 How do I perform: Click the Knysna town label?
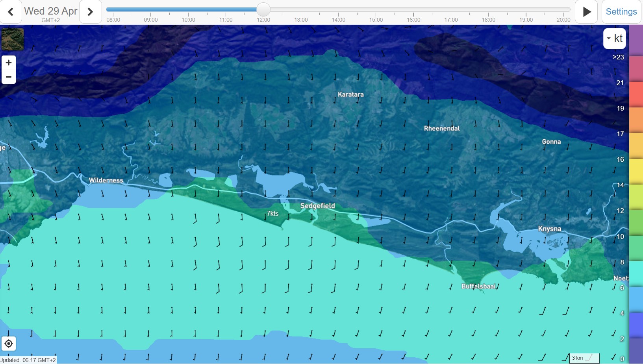pos(549,229)
